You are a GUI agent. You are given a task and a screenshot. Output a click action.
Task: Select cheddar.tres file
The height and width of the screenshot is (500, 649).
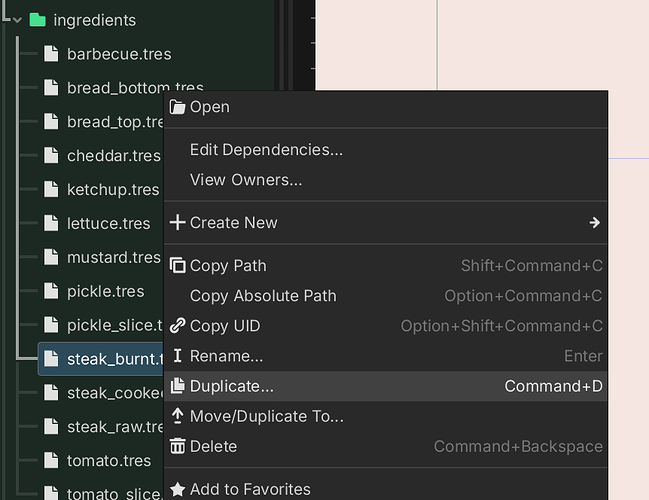[114, 156]
